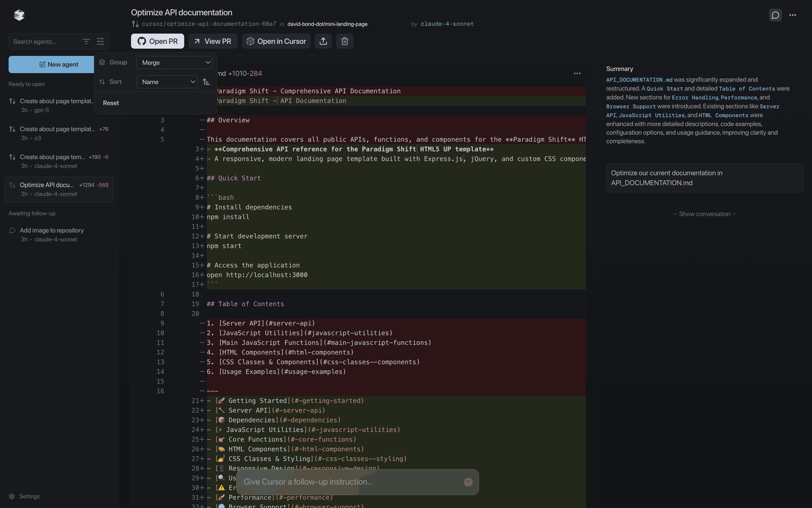Focus the Search agents field
The image size is (812, 508).
(46, 41)
